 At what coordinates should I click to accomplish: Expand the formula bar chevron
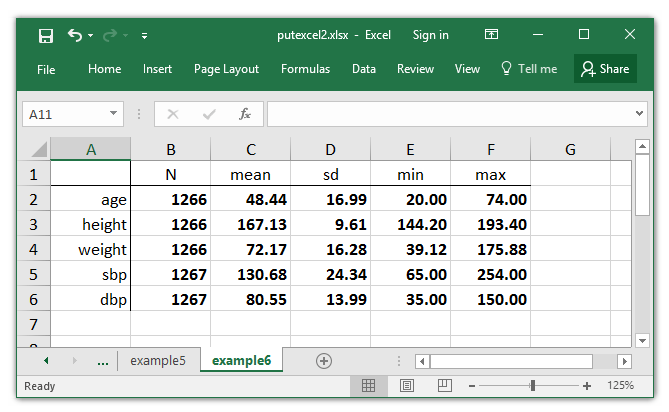click(x=639, y=113)
